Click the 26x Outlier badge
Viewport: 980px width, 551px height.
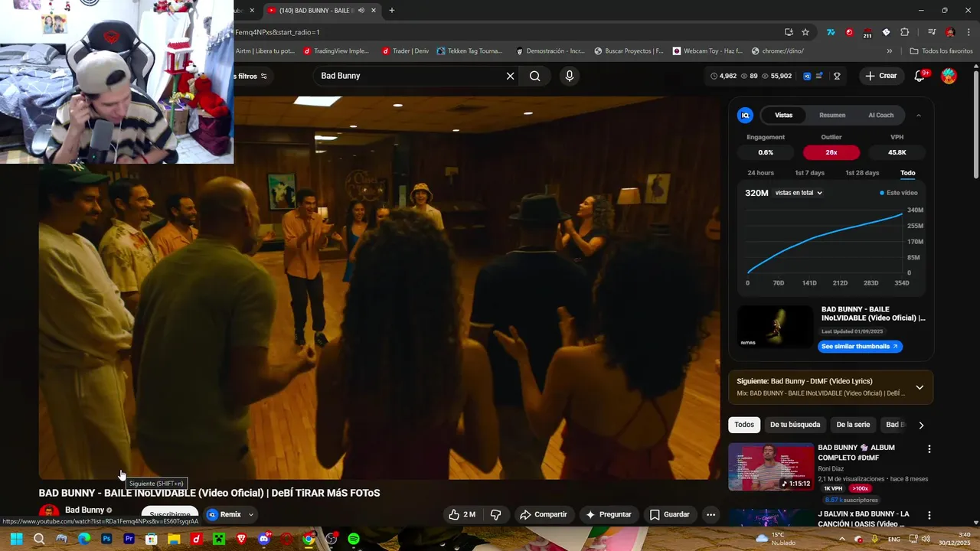(x=831, y=152)
